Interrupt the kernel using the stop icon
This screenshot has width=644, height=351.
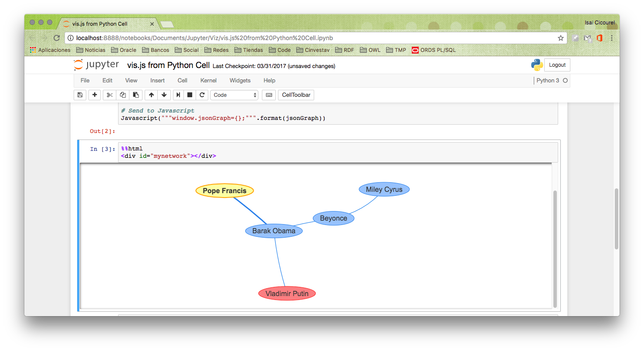190,95
